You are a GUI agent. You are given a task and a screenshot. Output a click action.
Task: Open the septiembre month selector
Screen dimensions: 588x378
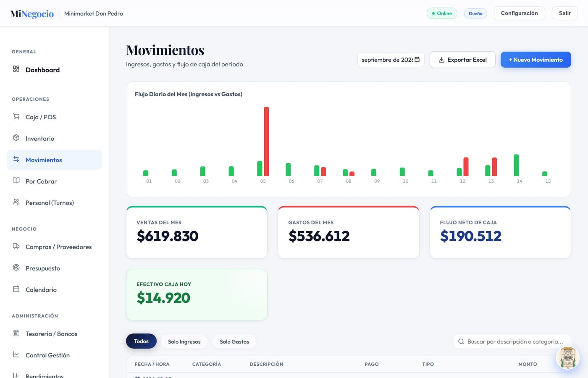coord(391,60)
